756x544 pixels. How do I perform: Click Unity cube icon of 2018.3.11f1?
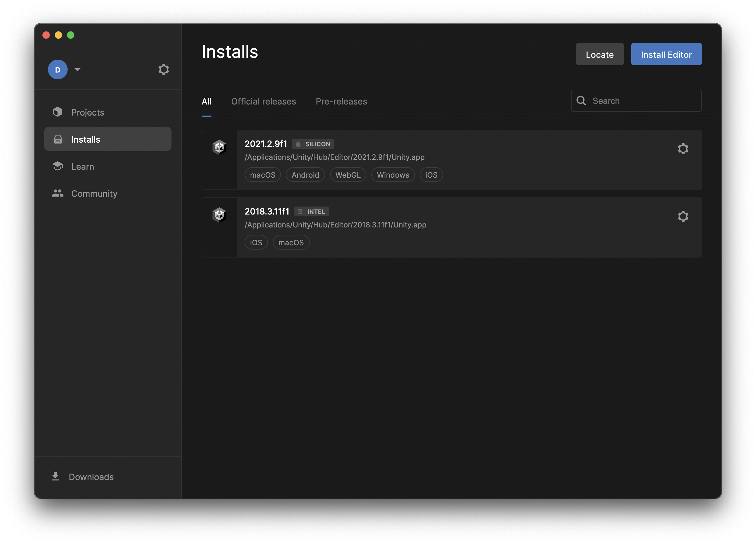coord(219,215)
